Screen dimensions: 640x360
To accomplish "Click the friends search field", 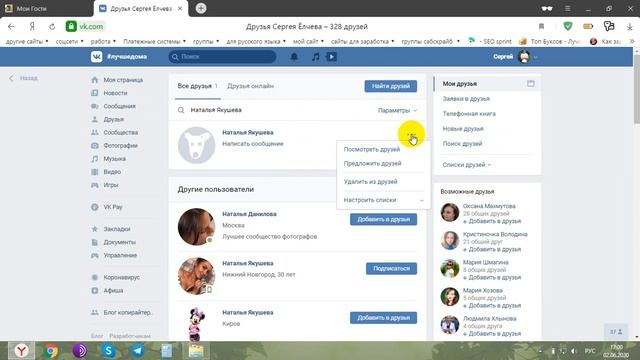I will [278, 110].
